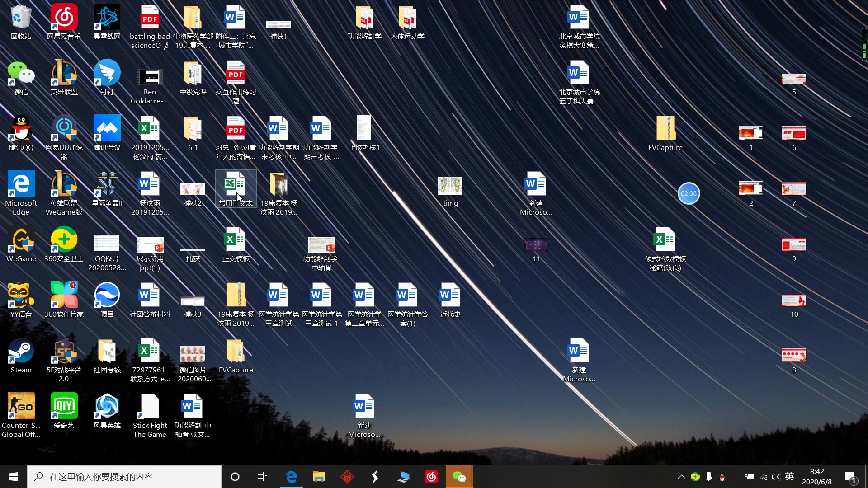Open the 上肢考核1 file
Screen dimensions: 868x488
click(x=364, y=134)
